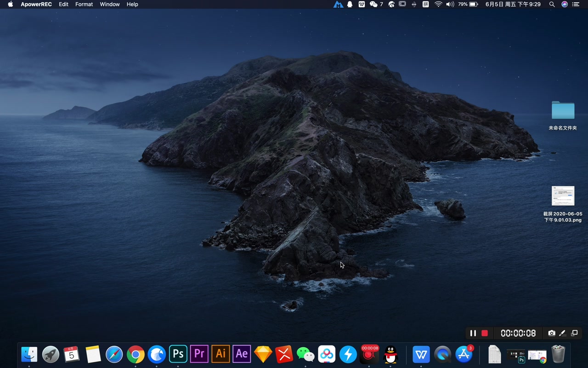
Task: Open Bluetooth status menu
Action: coord(414,4)
